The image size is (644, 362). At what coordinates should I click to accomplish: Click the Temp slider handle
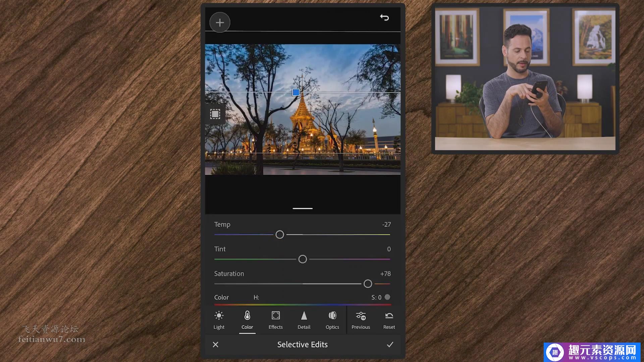(x=280, y=235)
